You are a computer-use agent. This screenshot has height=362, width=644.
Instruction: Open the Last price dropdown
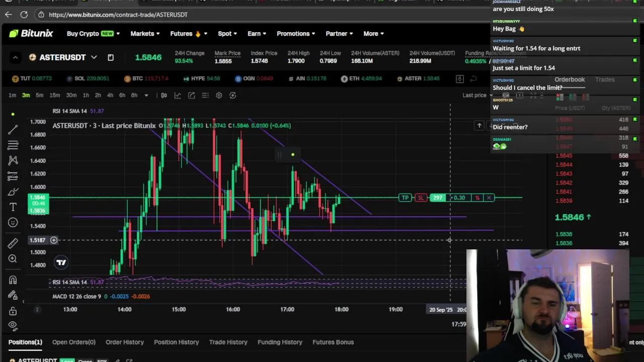click(x=478, y=95)
